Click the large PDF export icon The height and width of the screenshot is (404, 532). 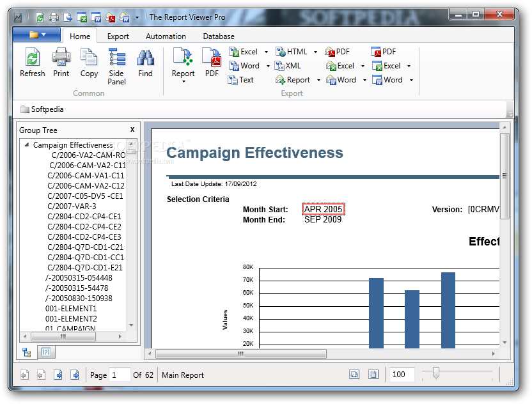(x=212, y=57)
